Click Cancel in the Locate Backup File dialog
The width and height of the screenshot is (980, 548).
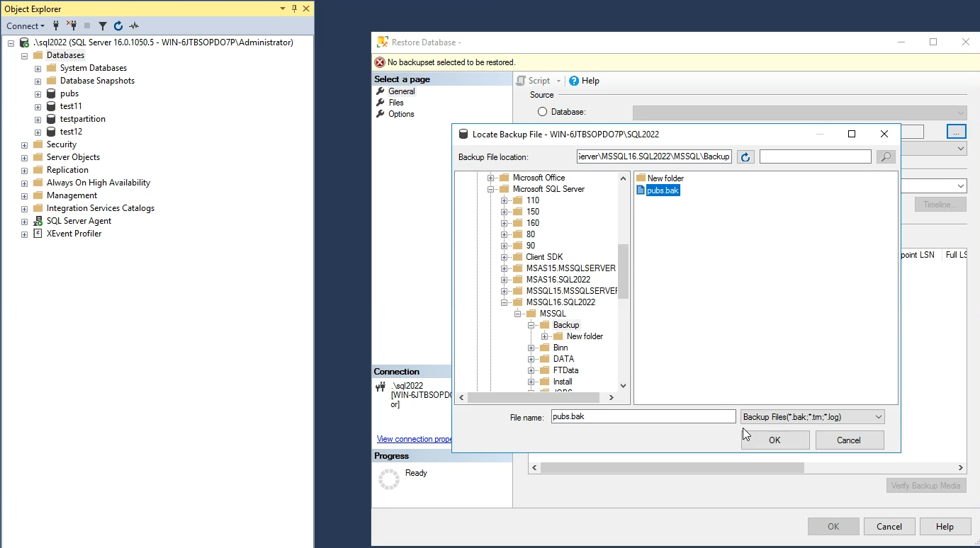click(x=849, y=440)
